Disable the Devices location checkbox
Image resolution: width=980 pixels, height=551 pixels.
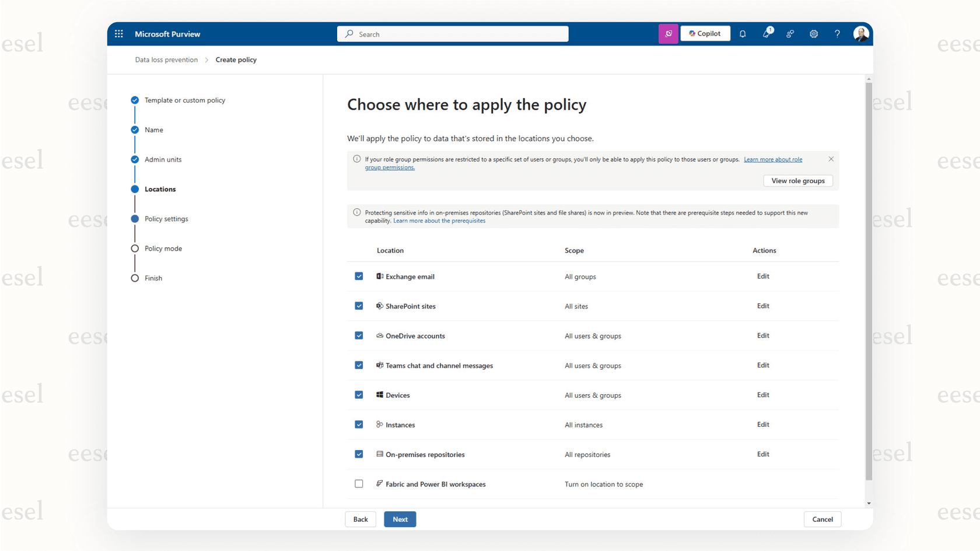(x=359, y=395)
